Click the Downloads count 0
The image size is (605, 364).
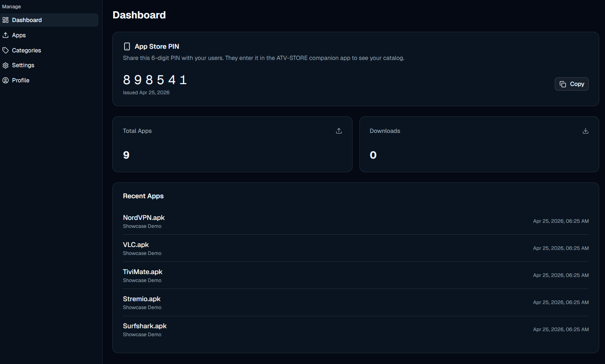pyautogui.click(x=373, y=155)
